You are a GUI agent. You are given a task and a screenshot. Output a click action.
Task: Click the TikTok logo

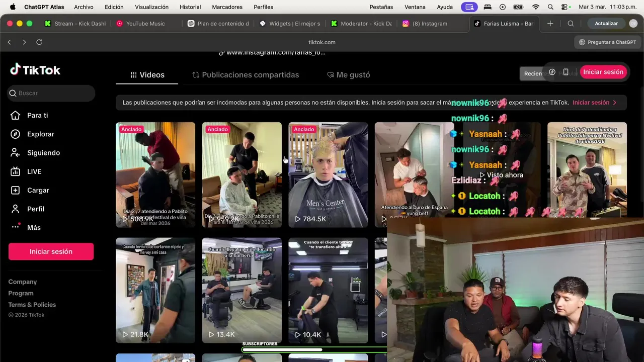(35, 70)
